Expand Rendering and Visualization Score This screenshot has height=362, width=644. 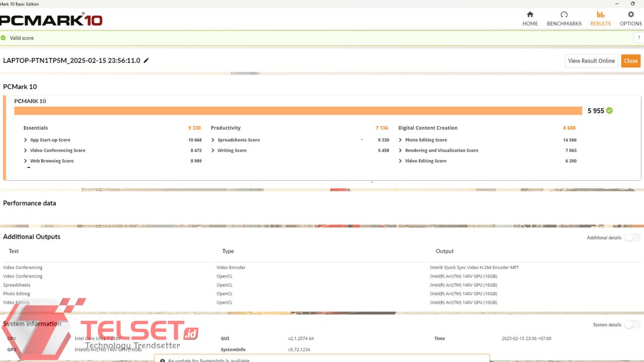[400, 150]
